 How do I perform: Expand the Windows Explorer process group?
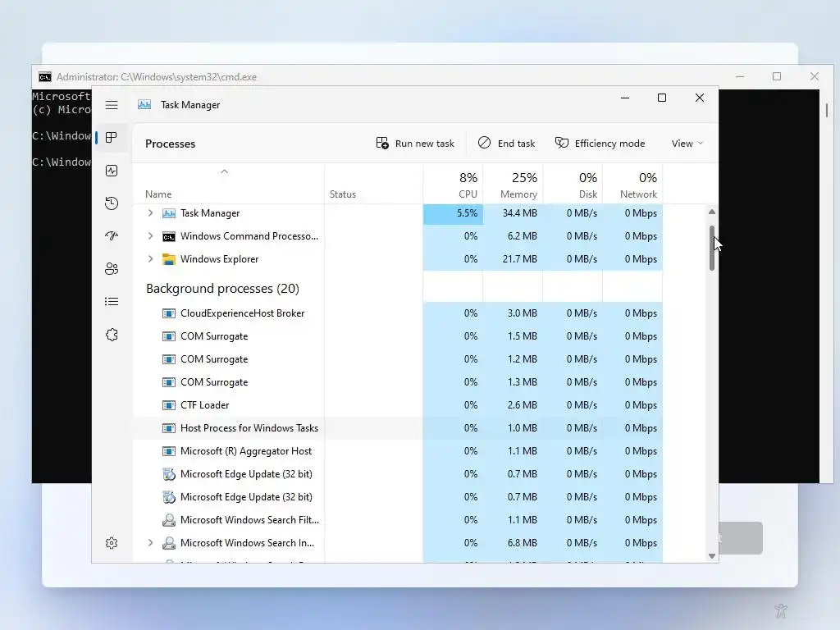151,259
